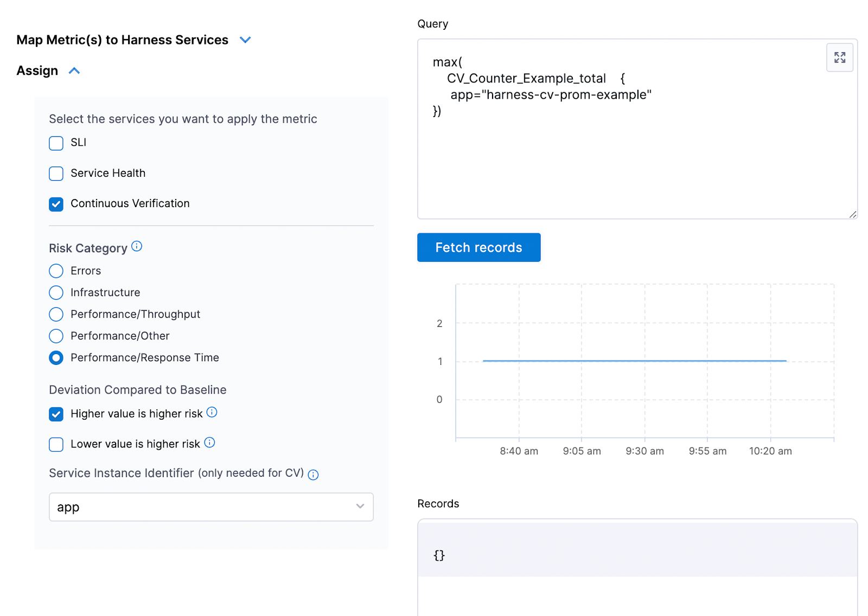Select the Errors risk category
This screenshot has height=616, width=868.
(x=56, y=271)
